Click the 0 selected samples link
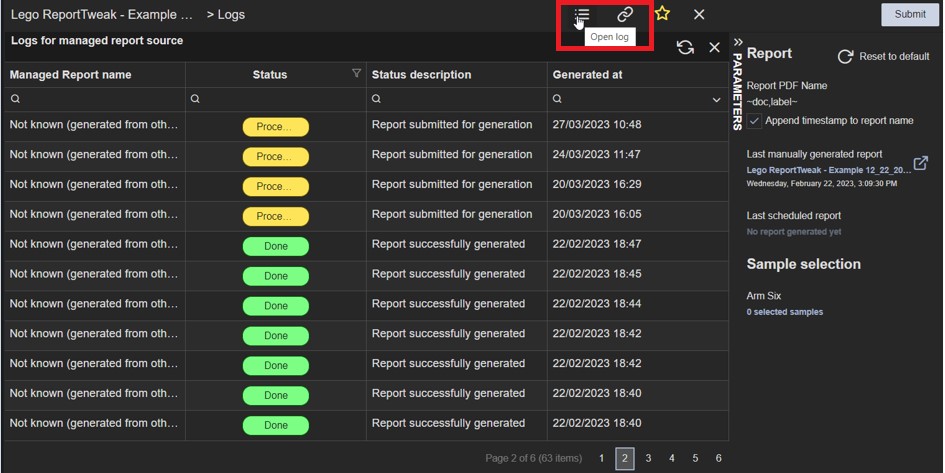The height and width of the screenshot is (473, 945). tap(784, 312)
